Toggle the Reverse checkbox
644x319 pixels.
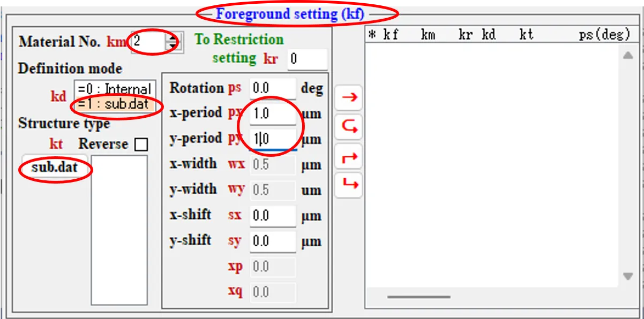(x=141, y=145)
